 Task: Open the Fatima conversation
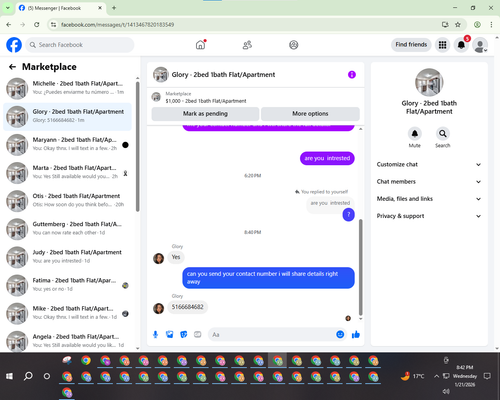(x=67, y=285)
